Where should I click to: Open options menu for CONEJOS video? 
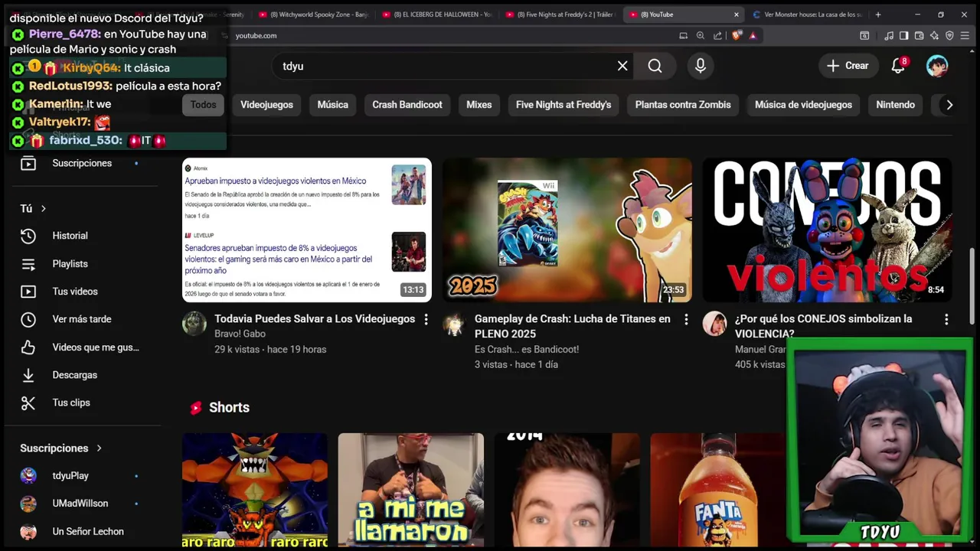point(946,319)
